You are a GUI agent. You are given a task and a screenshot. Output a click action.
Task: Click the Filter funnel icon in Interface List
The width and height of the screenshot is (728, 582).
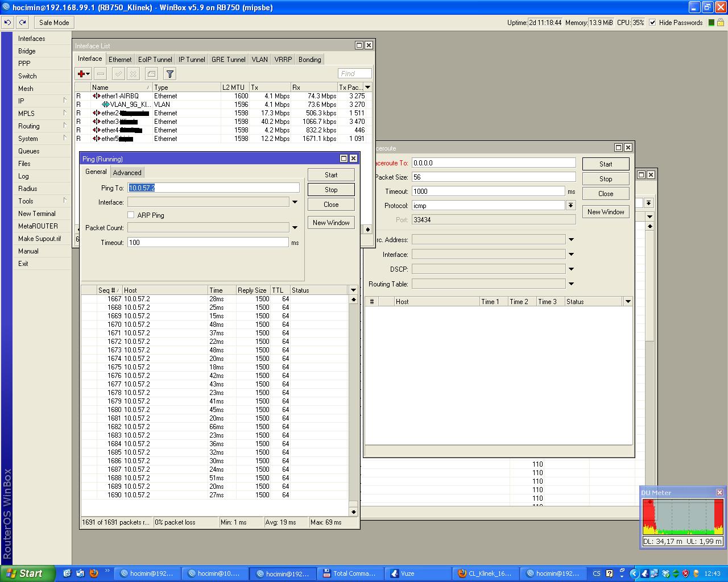tap(169, 74)
